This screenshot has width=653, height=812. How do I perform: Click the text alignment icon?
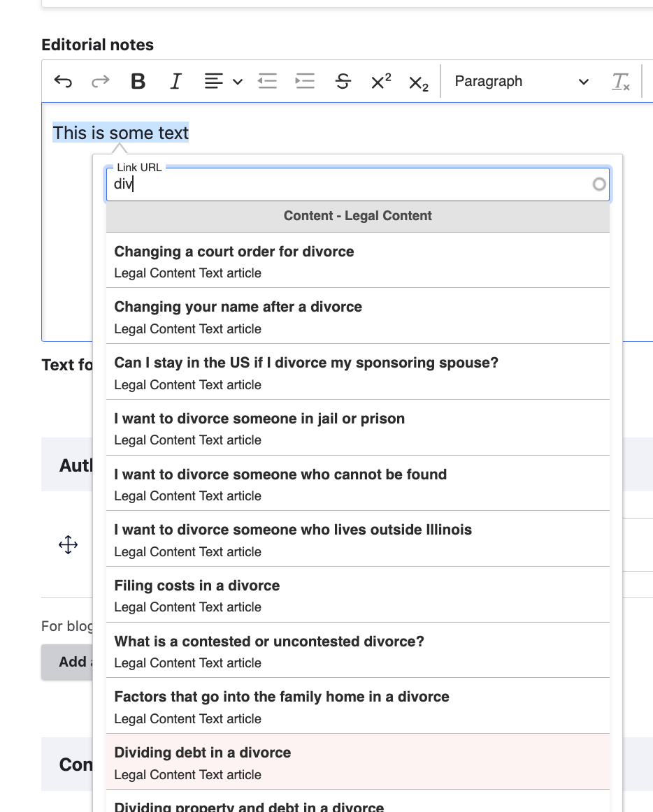[213, 81]
